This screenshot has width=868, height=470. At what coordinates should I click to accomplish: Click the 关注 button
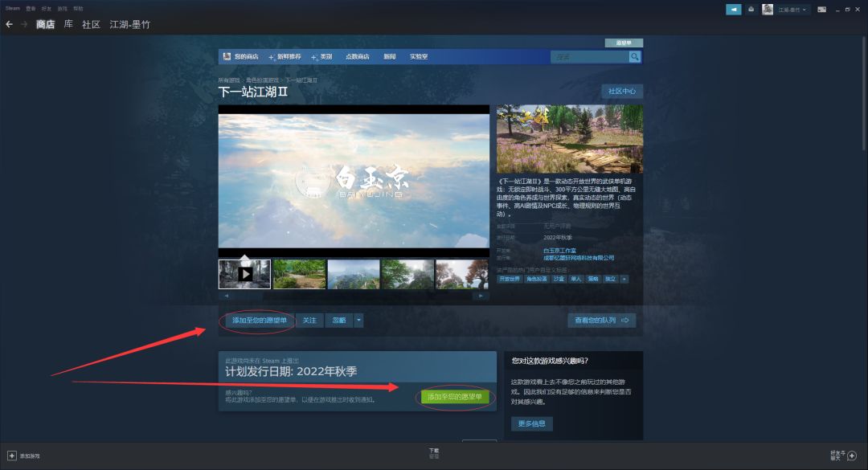(309, 320)
